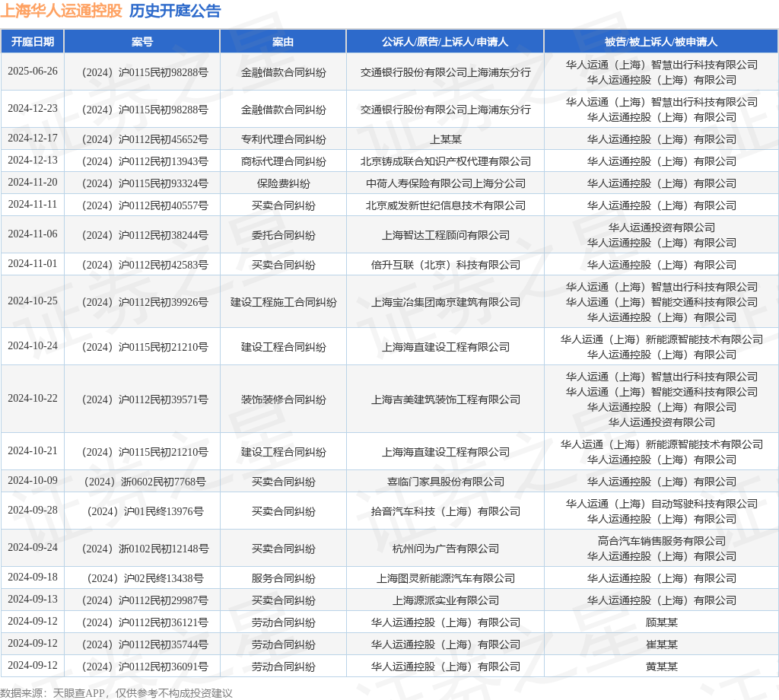
Task: Click the 开庭日期 column header
Action: [x=32, y=42]
